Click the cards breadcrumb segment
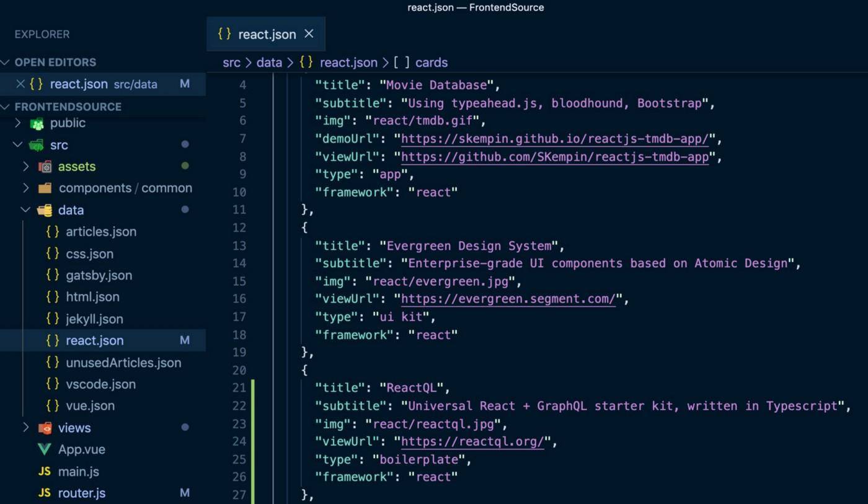 click(x=431, y=63)
